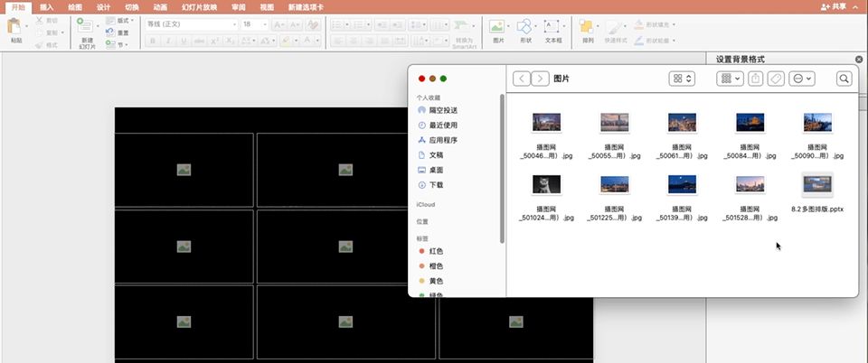868x363 pixels.
Task: Expand the Finder group-by options dropdown
Action: pyautogui.click(x=729, y=79)
